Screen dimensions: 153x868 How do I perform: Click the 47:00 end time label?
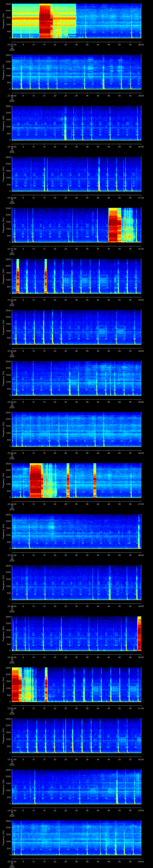pos(141,504)
